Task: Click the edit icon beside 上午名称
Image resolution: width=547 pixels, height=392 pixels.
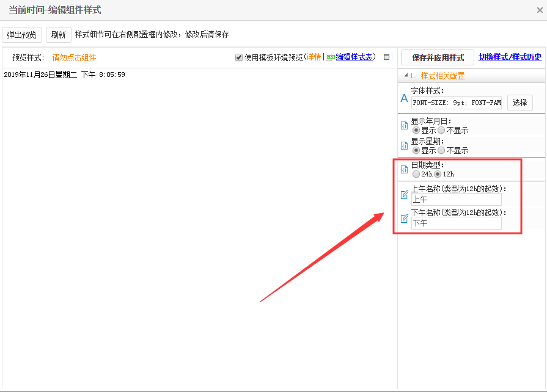Action: coord(404,195)
